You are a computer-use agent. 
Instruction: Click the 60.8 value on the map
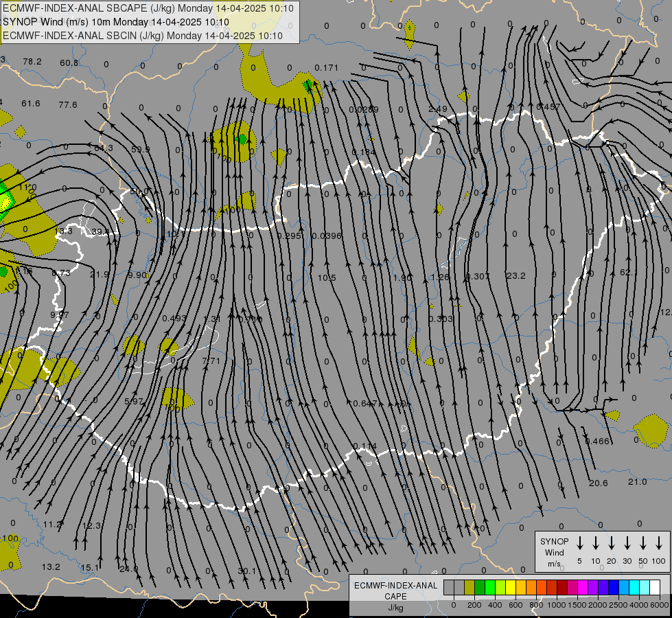click(x=69, y=63)
